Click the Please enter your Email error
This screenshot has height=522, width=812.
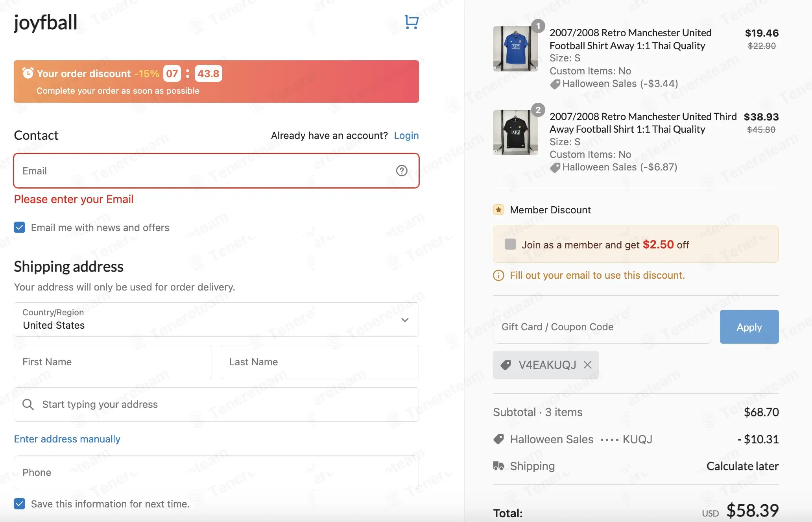(x=74, y=199)
